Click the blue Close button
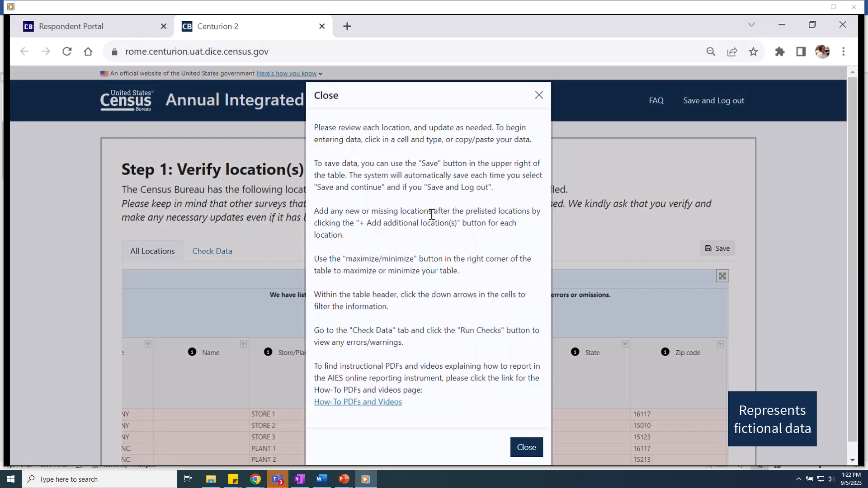This screenshot has width=868, height=488. coord(526,447)
